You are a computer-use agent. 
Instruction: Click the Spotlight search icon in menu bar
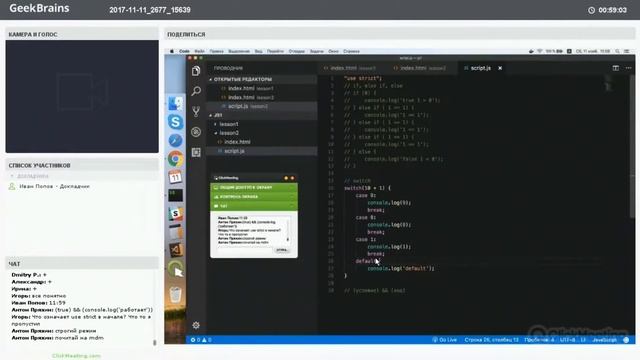click(618, 51)
